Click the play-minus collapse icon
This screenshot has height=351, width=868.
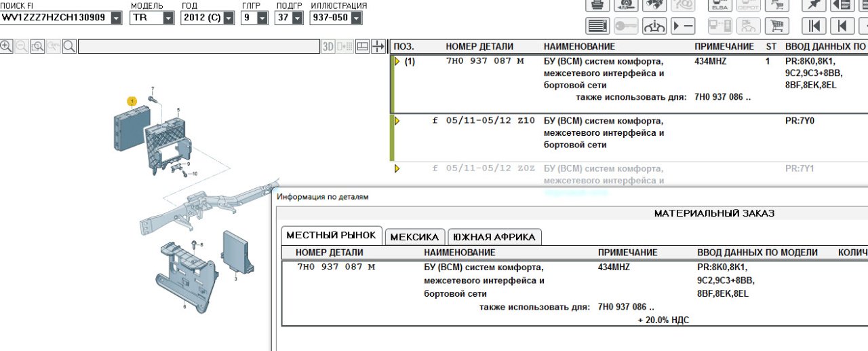pyautogui.click(x=684, y=26)
